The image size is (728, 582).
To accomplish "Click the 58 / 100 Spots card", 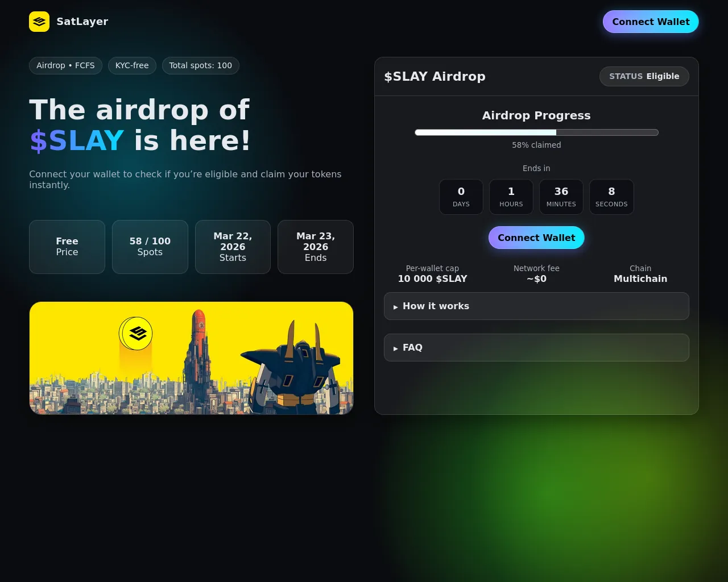I will 150,247.
